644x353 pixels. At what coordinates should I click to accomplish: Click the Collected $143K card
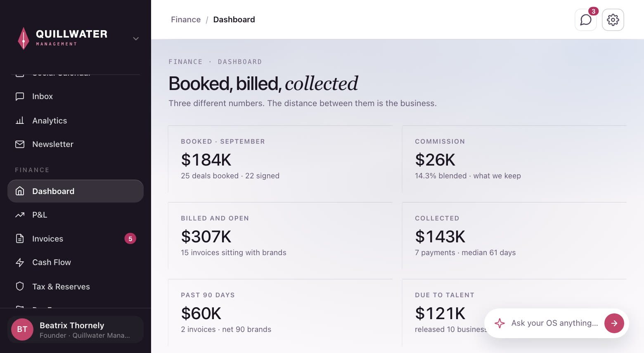[514, 236]
